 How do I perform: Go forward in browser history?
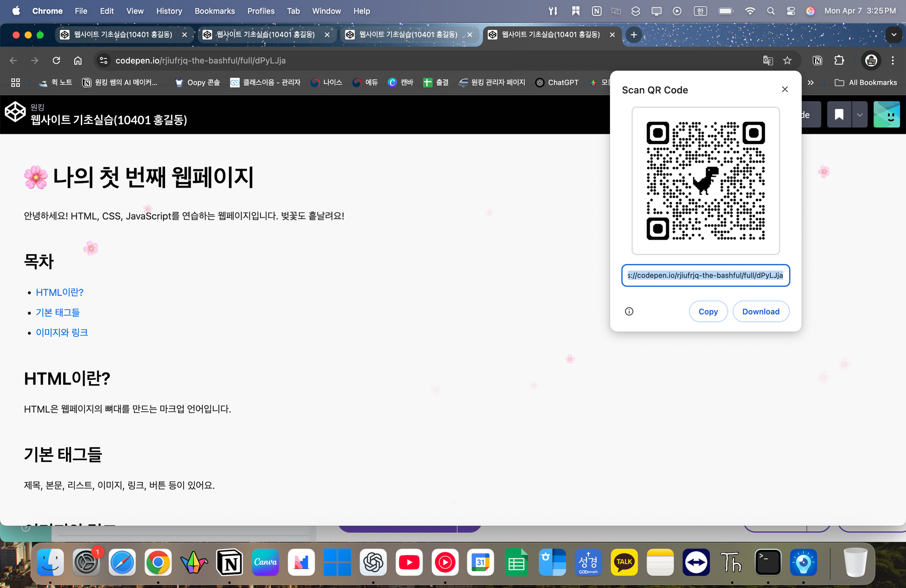coord(35,61)
